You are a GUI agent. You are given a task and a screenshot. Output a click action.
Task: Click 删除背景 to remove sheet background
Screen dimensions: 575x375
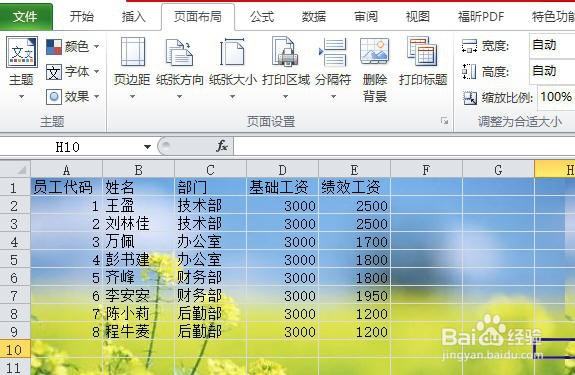374,69
